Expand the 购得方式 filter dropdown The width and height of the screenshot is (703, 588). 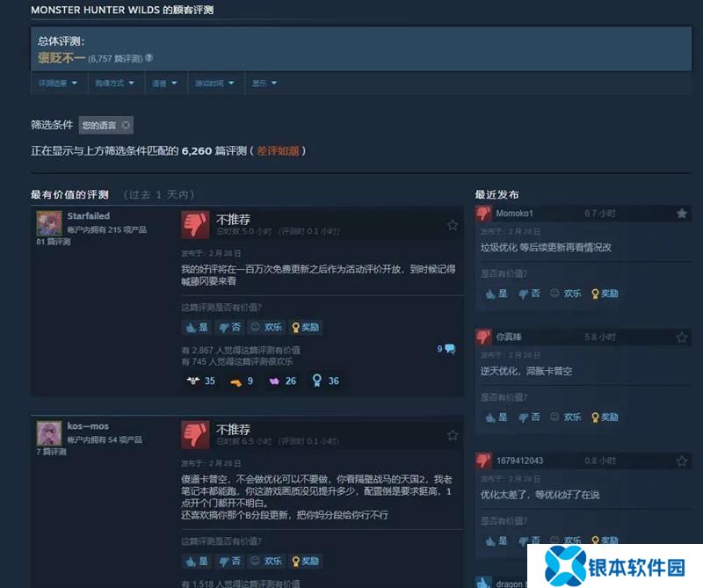[x=115, y=83]
